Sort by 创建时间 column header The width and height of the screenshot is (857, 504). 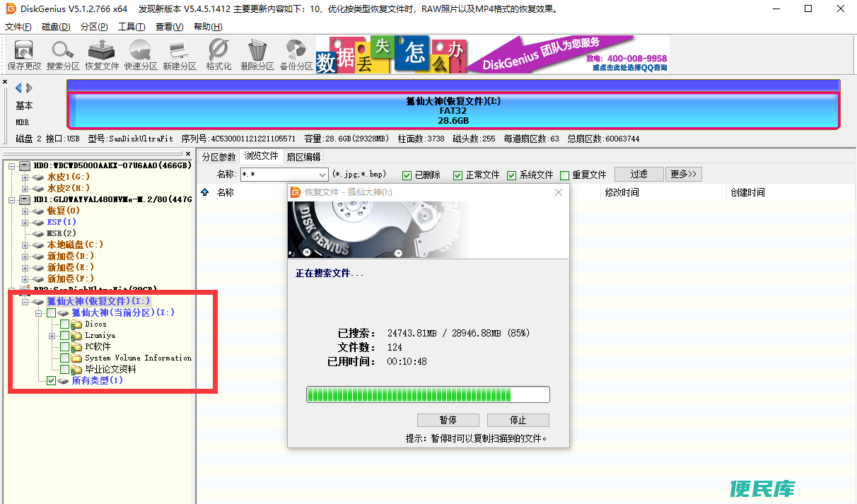click(x=789, y=192)
